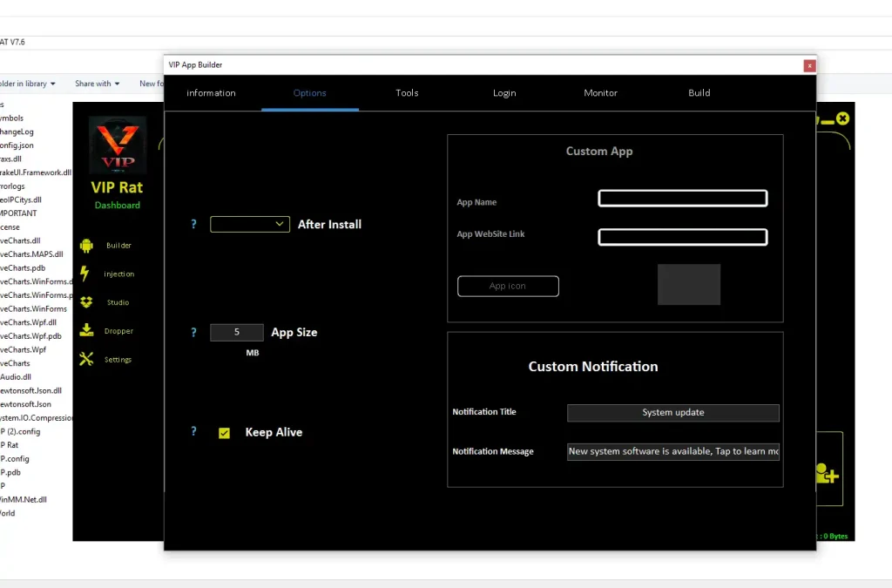This screenshot has height=588, width=892.
Task: Click the App icon button
Action: coord(508,286)
